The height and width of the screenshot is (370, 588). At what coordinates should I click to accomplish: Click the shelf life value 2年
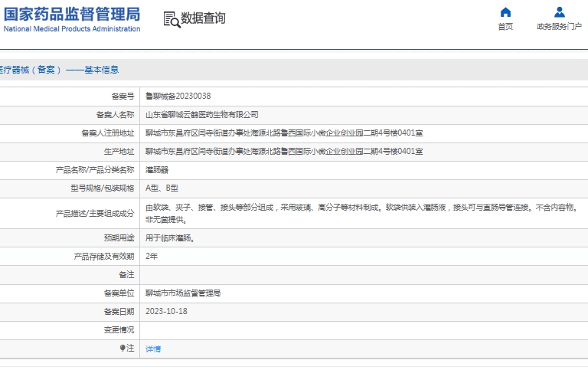coord(152,257)
